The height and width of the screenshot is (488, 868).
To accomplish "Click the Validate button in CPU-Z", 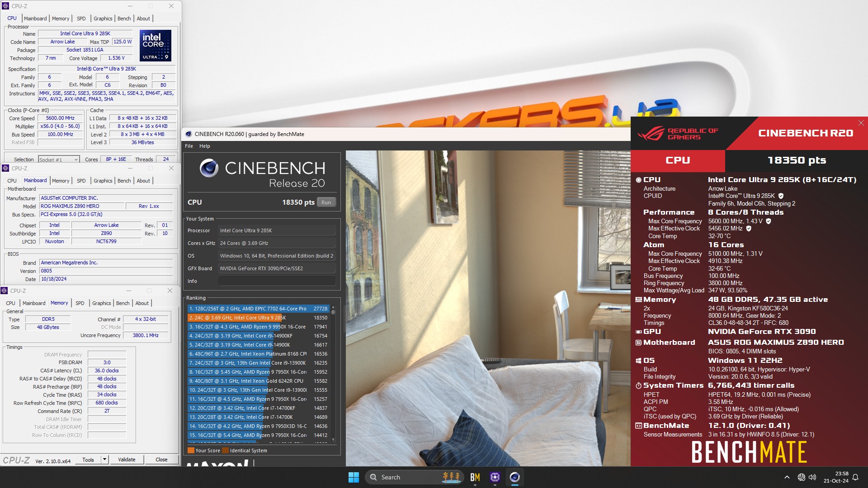I will [x=127, y=460].
